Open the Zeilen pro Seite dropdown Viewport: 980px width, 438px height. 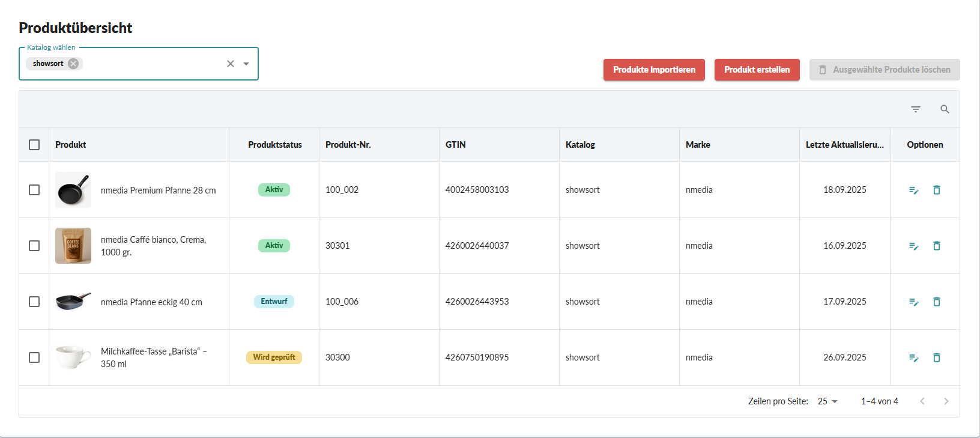click(827, 401)
